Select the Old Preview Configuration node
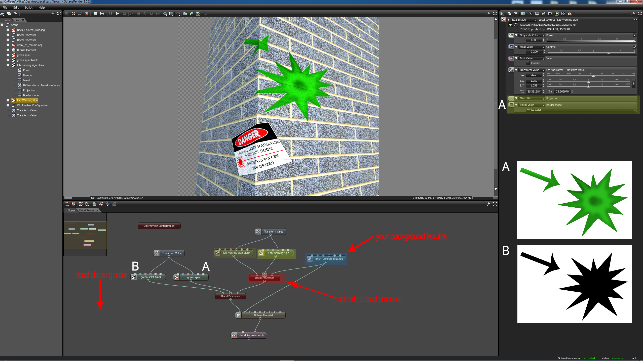This screenshot has width=644, height=362. (159, 226)
